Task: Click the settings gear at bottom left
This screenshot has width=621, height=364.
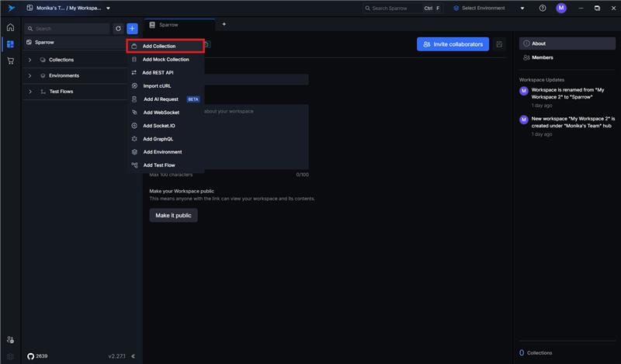Action: pyautogui.click(x=11, y=356)
